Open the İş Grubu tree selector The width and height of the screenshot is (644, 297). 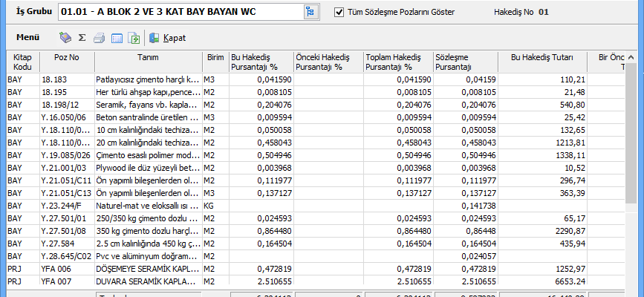[x=310, y=12]
